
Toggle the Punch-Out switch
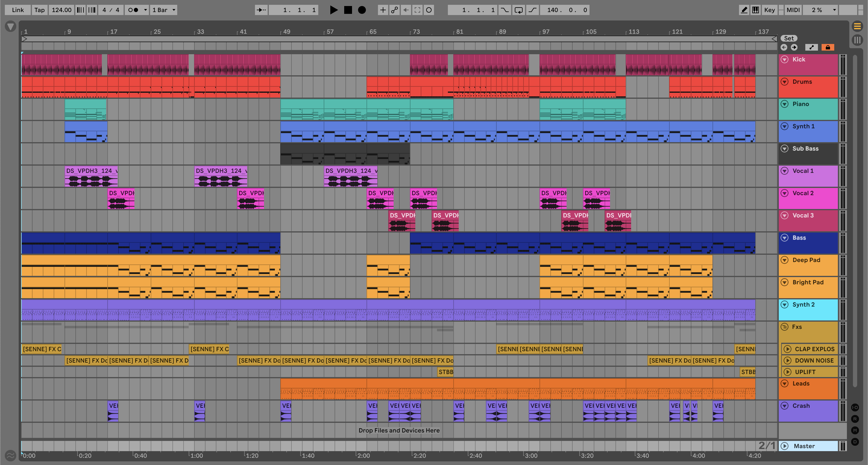(x=532, y=10)
